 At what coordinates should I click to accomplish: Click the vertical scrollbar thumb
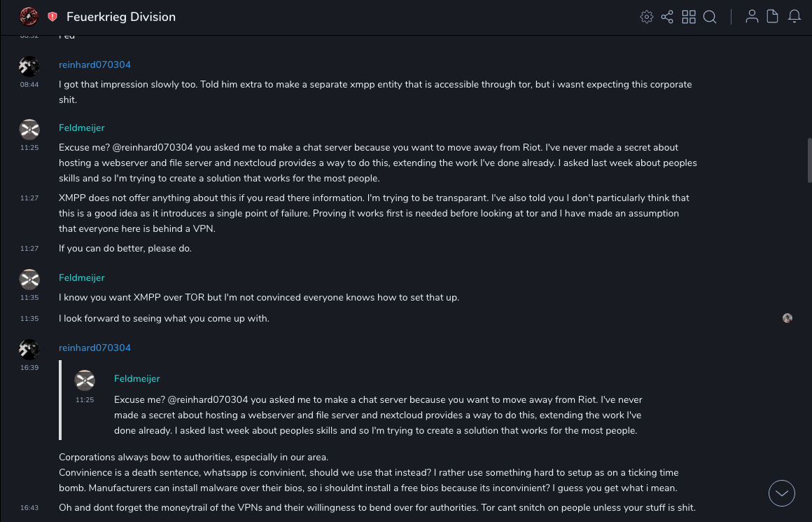pos(808,160)
